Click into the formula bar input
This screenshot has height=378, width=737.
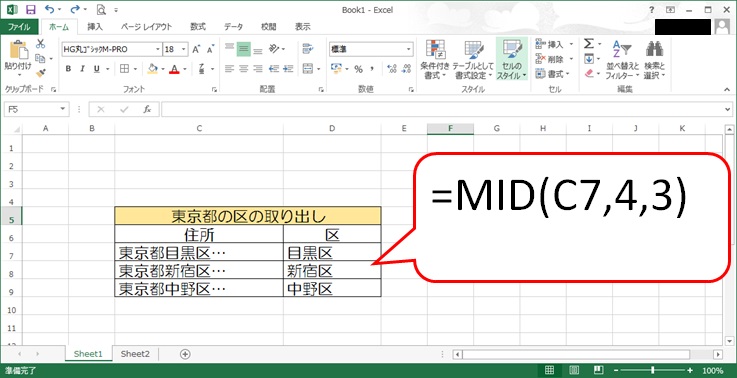pyautogui.click(x=443, y=109)
